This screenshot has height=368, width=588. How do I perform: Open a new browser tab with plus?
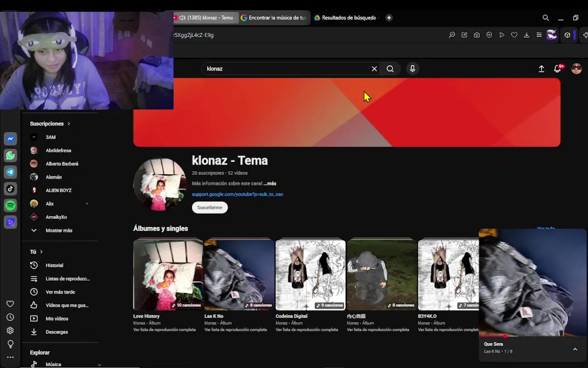pos(389,18)
